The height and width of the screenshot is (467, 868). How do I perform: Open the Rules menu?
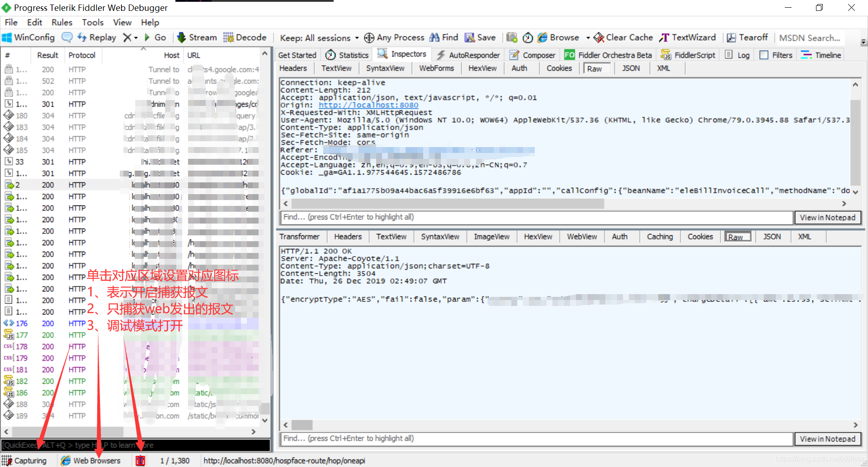62,22
